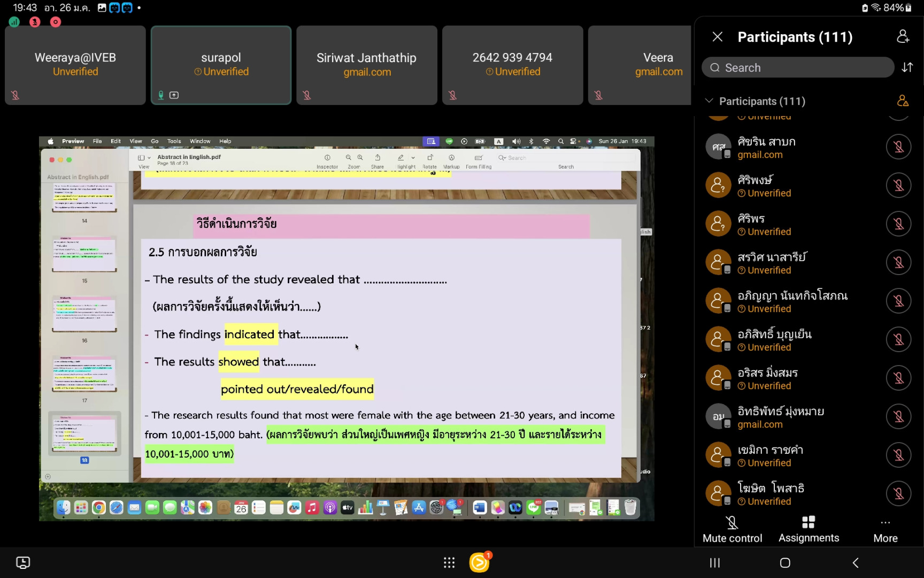Screen dimensions: 924x578
Task: Select surapol's video tile
Action: click(x=221, y=65)
